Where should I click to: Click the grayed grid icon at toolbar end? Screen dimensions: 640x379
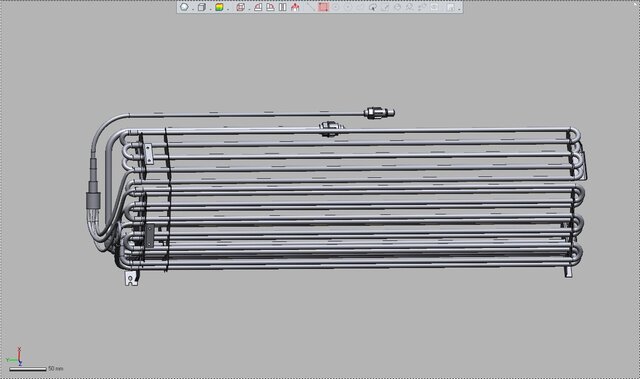coord(451,7)
